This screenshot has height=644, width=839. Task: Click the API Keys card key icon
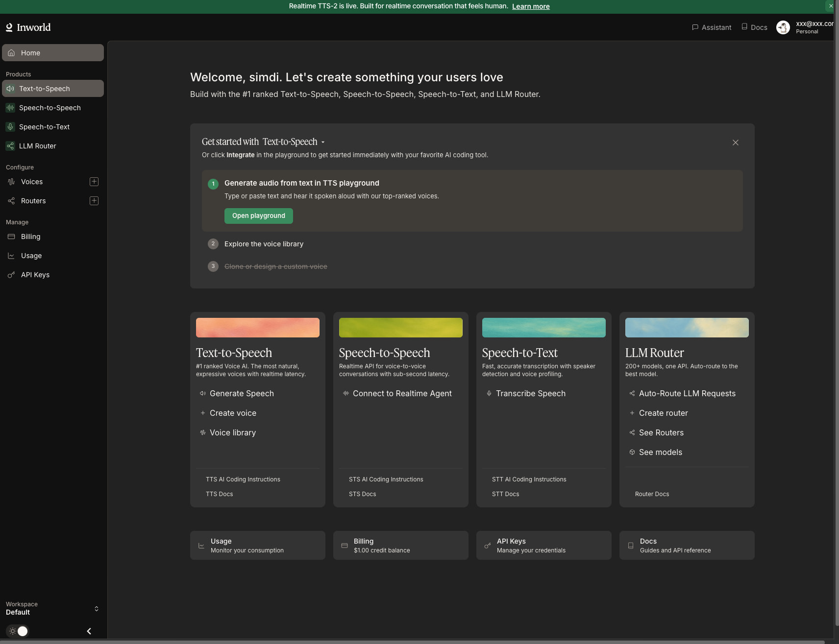tap(488, 546)
